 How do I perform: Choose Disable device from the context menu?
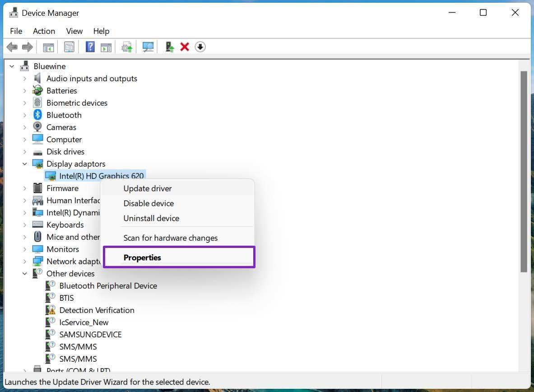coord(149,203)
